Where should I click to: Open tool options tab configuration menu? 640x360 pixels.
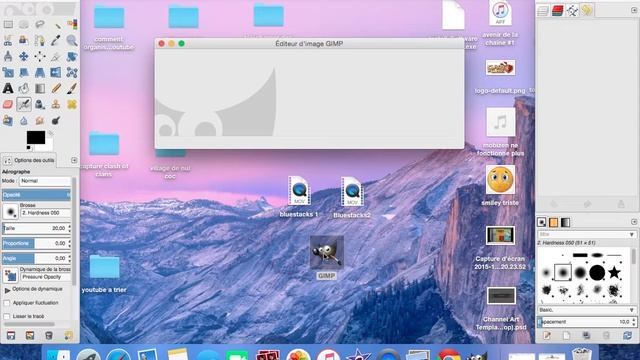tap(74, 160)
